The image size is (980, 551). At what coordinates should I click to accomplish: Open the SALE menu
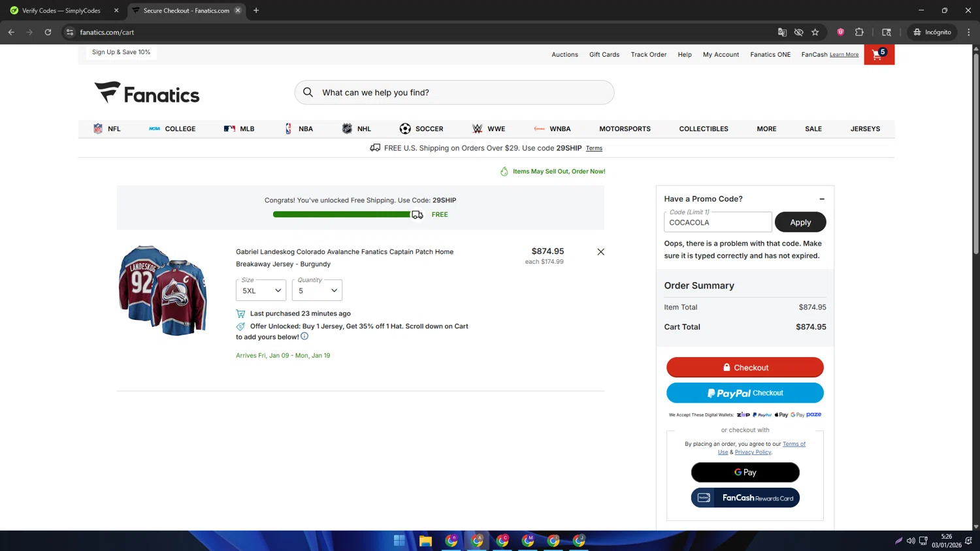pos(813,129)
